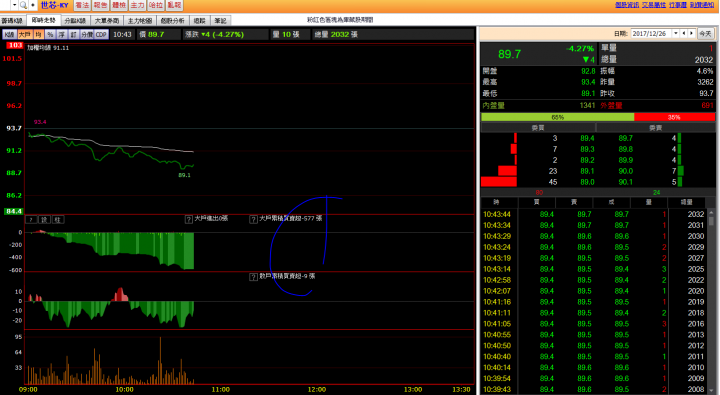The image size is (720, 395).
Task: Click the 總量 column header in tick table
Action: coord(686,202)
